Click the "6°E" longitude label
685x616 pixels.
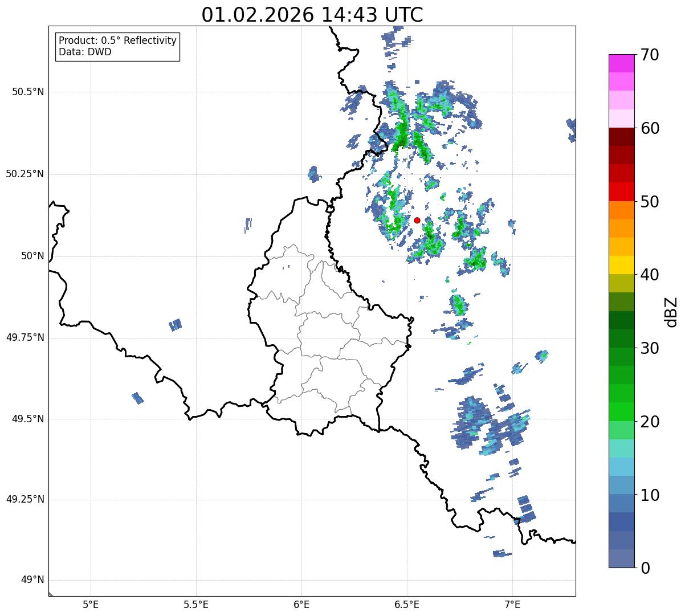301,605
